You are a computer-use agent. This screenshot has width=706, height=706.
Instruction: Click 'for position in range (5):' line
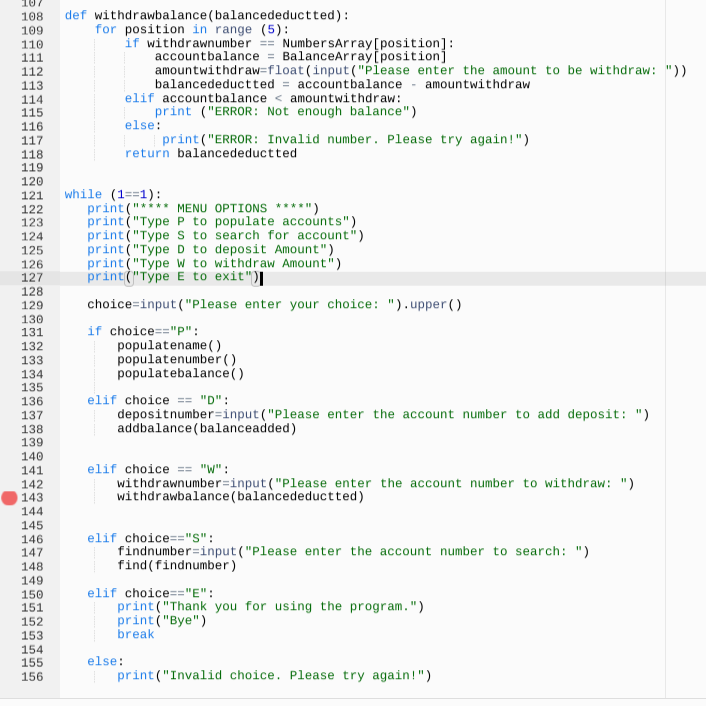click(192, 29)
